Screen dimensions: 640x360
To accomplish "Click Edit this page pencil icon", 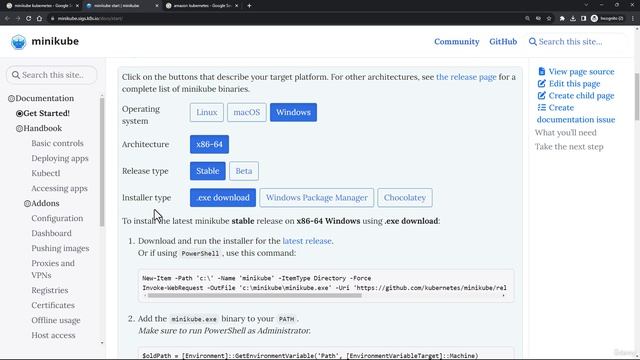I will click(x=542, y=84).
